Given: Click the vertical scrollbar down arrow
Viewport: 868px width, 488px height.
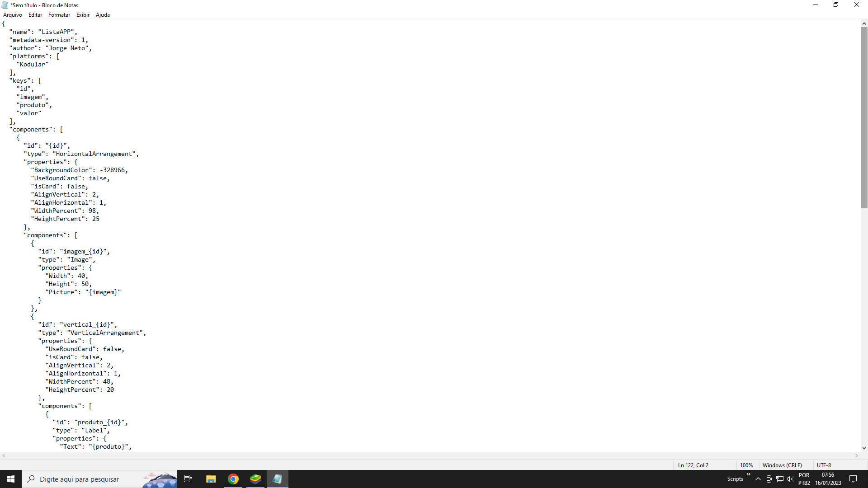Looking at the screenshot, I should tap(864, 448).
